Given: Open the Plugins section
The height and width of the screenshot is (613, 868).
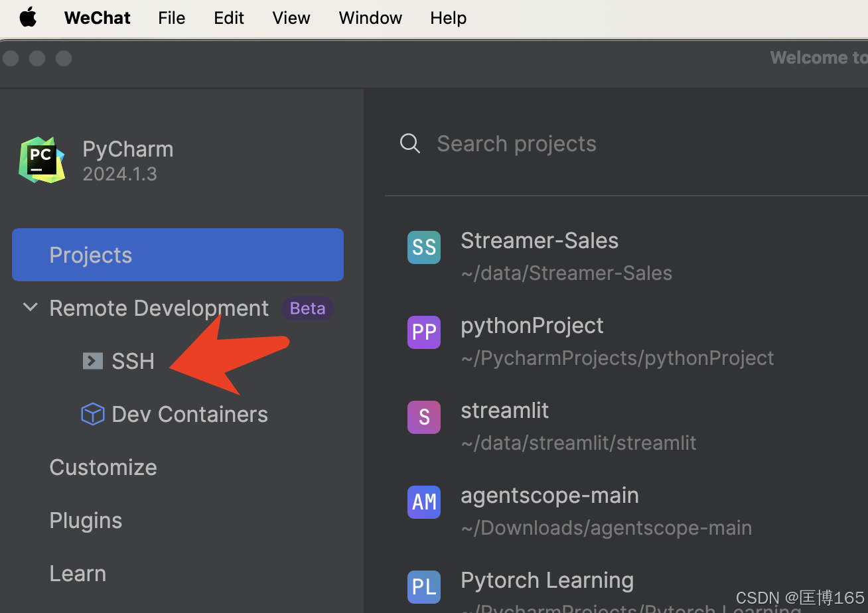Looking at the screenshot, I should (x=86, y=521).
